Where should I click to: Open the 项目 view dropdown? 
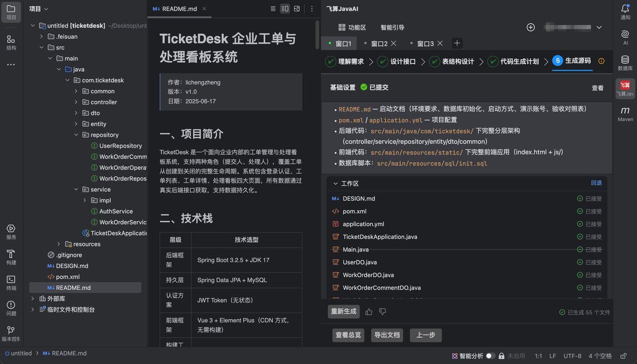39,9
